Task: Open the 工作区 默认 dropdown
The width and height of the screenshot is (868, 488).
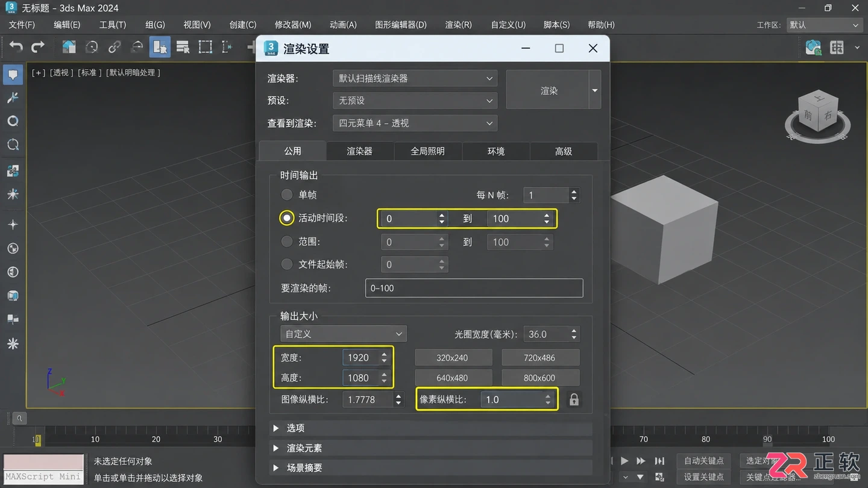Action: (825, 25)
